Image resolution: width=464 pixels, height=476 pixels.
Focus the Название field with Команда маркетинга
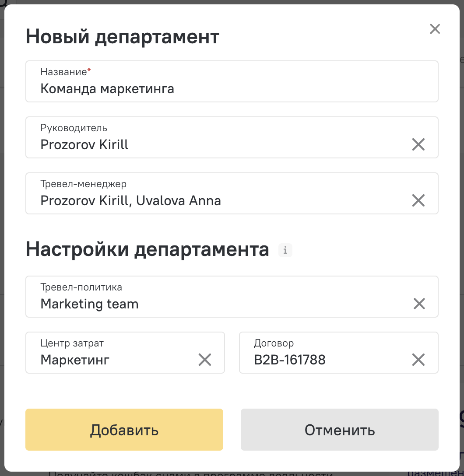(232, 81)
